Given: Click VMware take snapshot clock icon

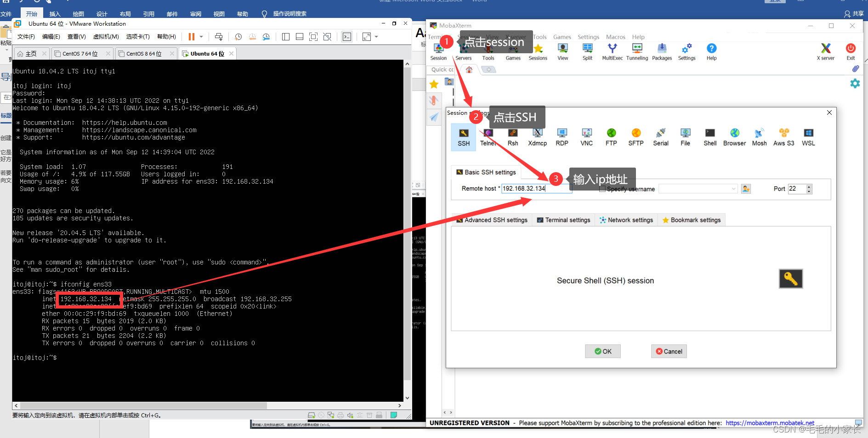Looking at the screenshot, I should click(238, 37).
